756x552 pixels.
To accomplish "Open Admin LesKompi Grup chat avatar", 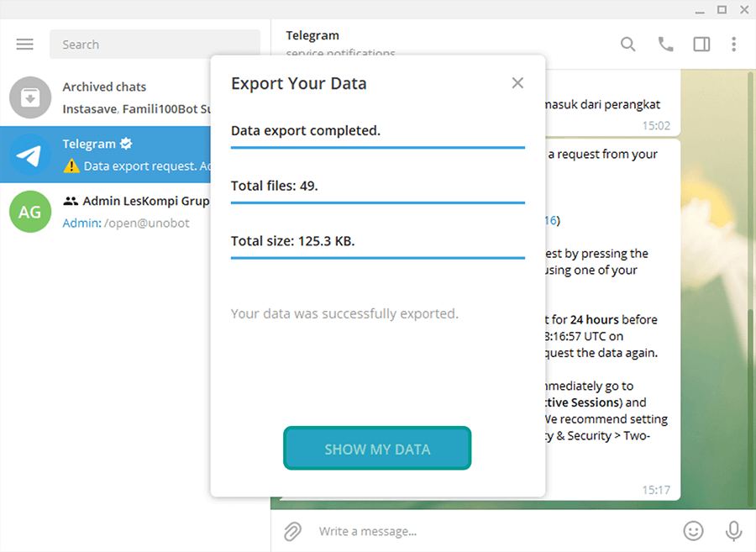I will click(x=30, y=212).
